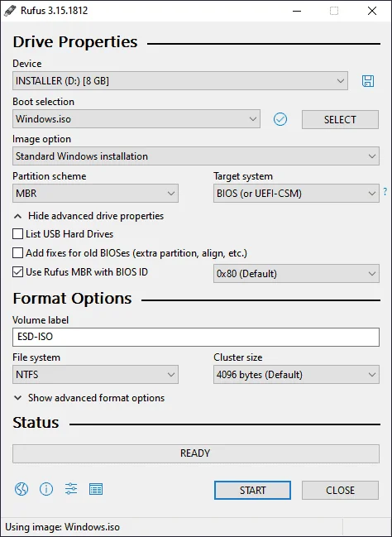
Task: Uncheck Use Rufus MBR with BIOS ID
Action: pyautogui.click(x=18, y=272)
